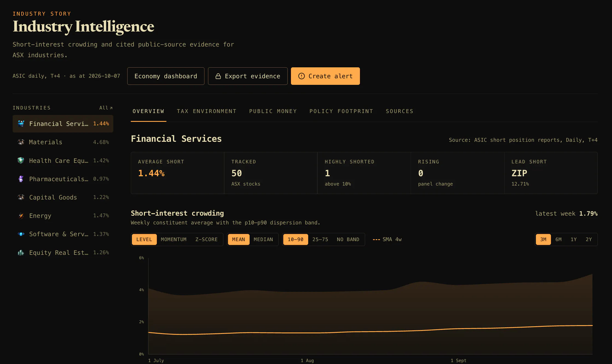
Task: Click the Create alert button
Action: (x=325, y=76)
